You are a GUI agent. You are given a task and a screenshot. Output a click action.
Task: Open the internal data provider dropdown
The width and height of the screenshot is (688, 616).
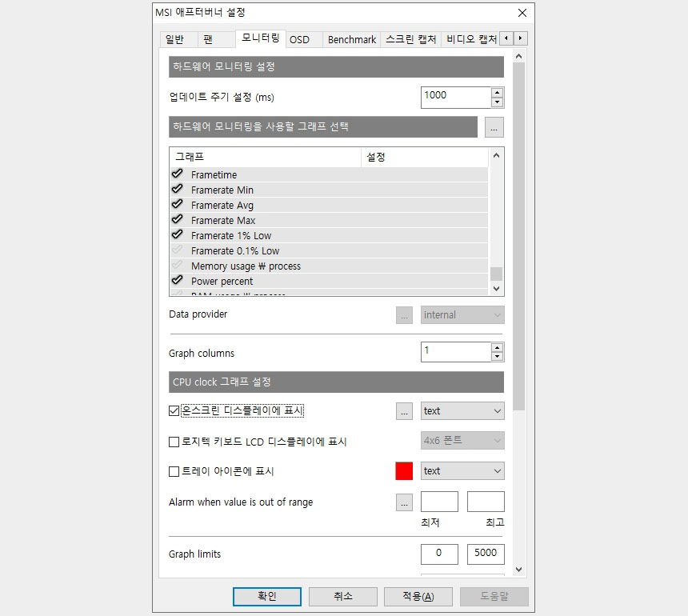click(x=462, y=315)
